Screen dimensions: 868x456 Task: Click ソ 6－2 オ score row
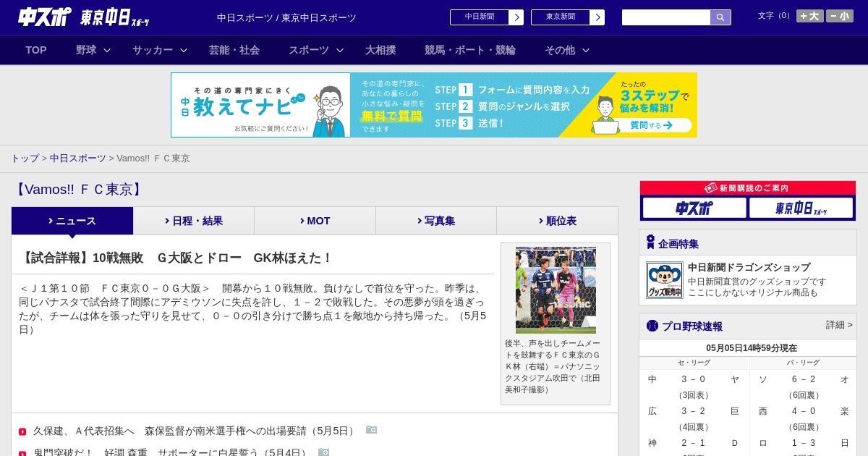(804, 379)
